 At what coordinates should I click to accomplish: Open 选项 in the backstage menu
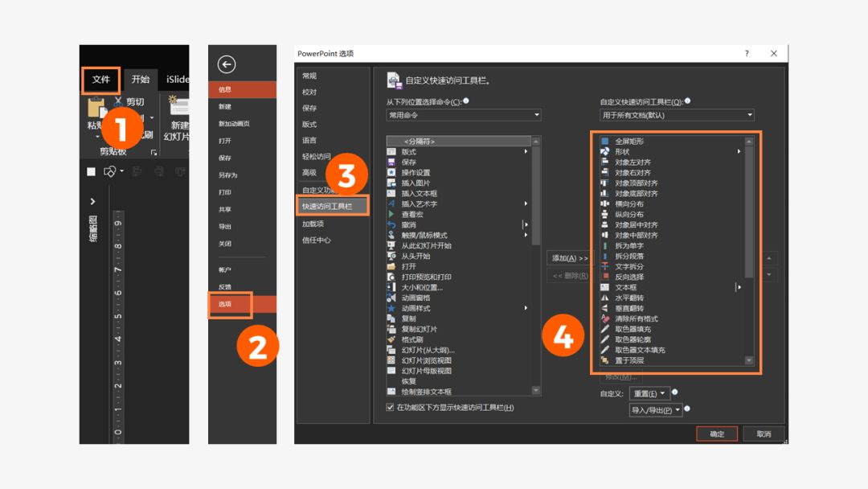242,304
